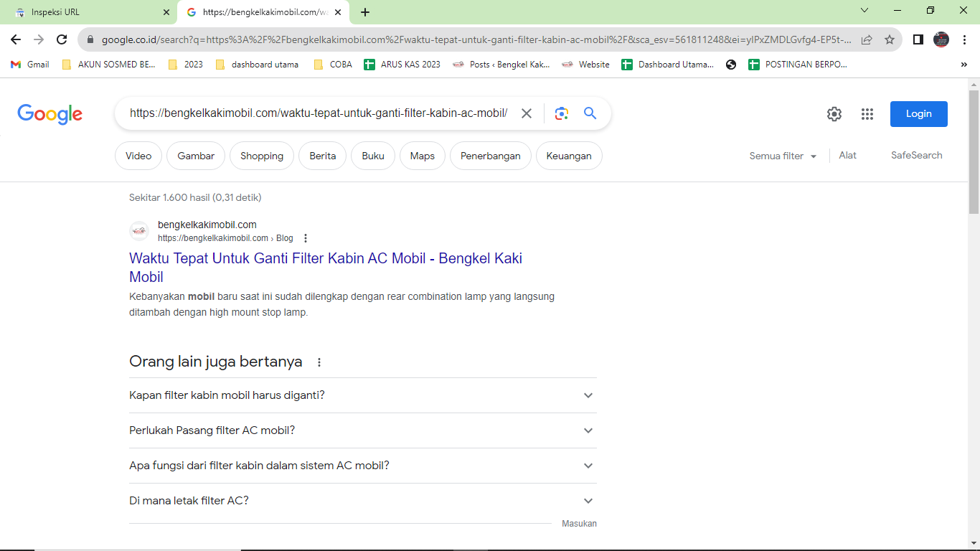Open the 2023 bookmark folder
The image size is (980, 551).
tap(185, 65)
